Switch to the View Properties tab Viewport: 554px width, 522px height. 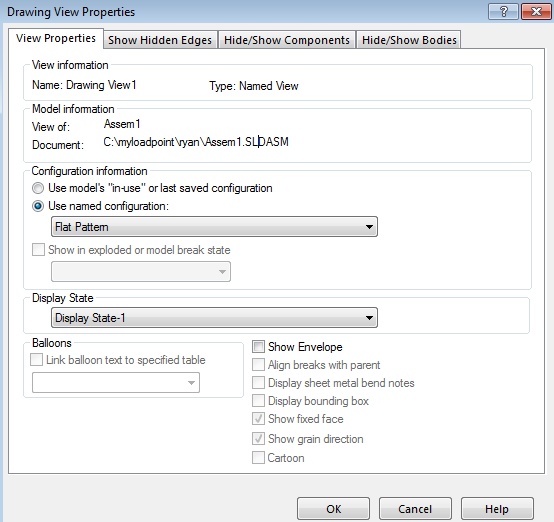tap(56, 38)
